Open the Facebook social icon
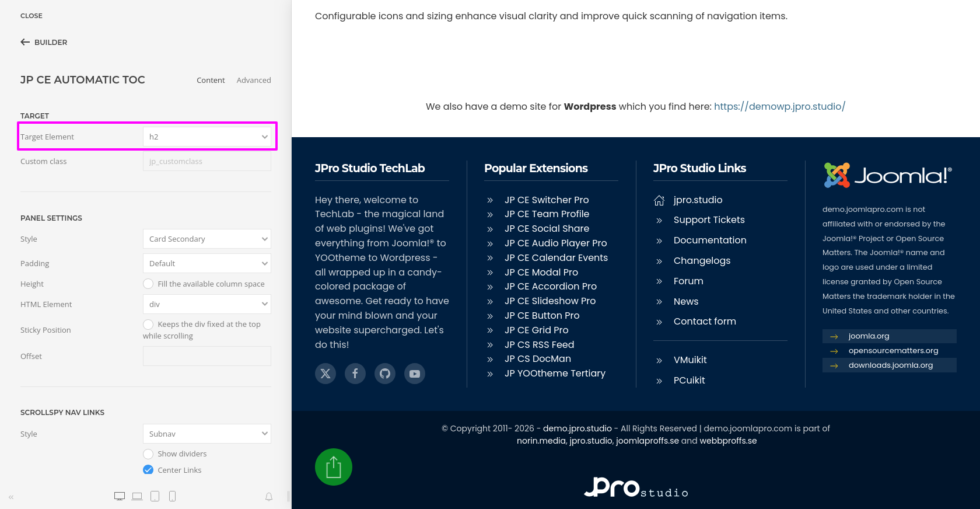Image resolution: width=980 pixels, height=509 pixels. [355, 374]
